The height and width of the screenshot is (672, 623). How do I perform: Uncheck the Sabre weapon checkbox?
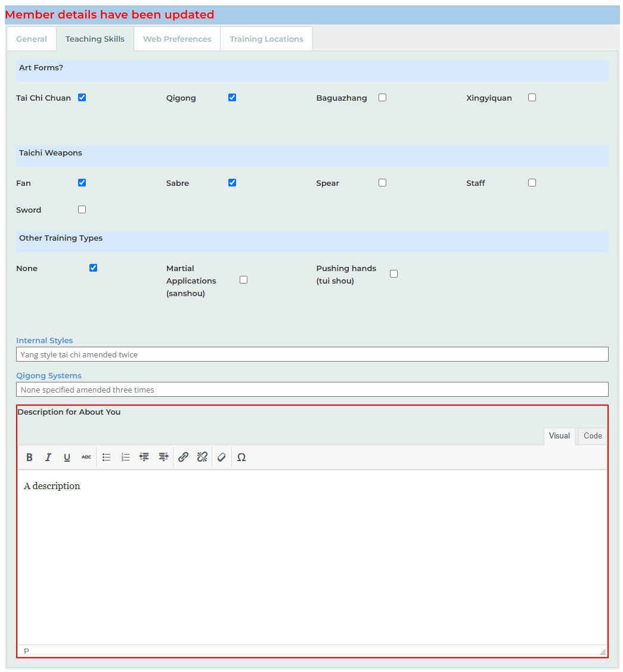coord(232,183)
